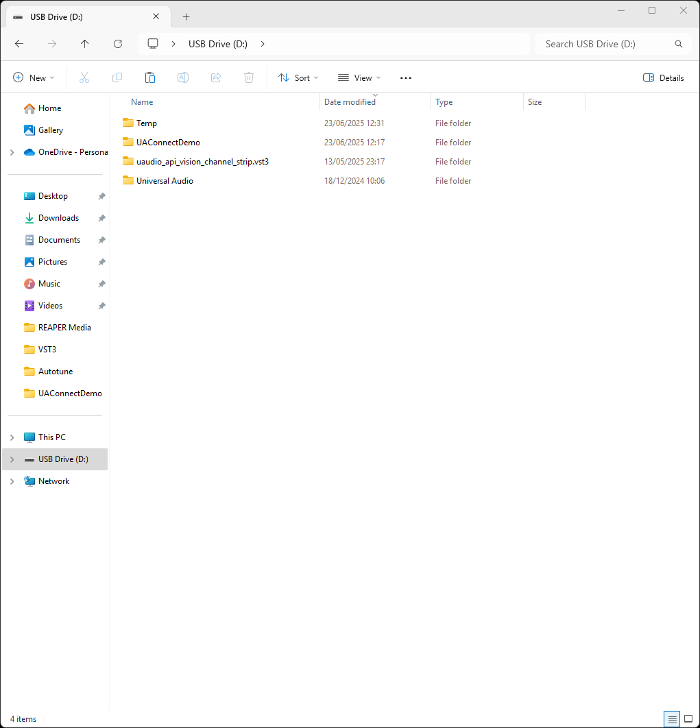This screenshot has height=728, width=700.
Task: Open Desktop in navigation pane
Action: [x=53, y=196]
